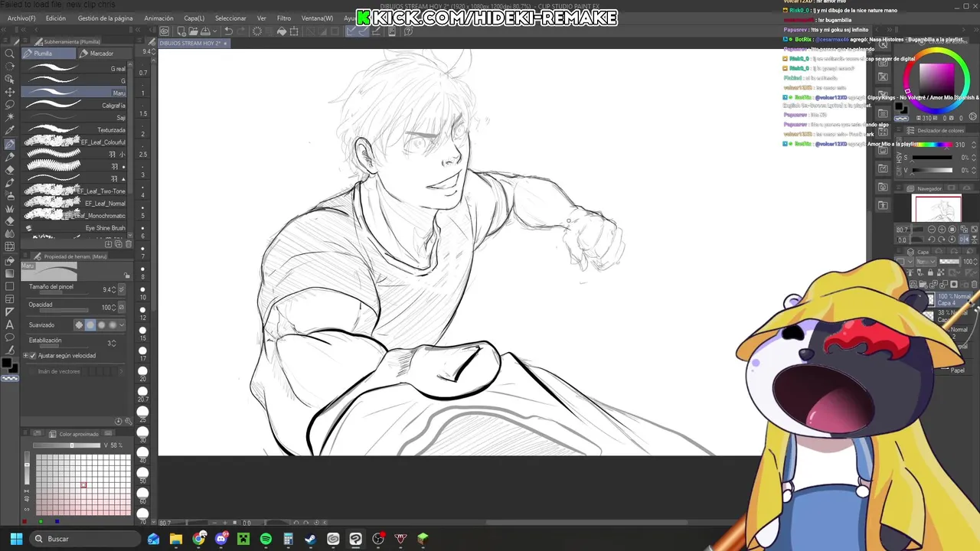The width and height of the screenshot is (980, 551).
Task: Adjust V 58% slider in Color aproximado
Action: pos(67,445)
